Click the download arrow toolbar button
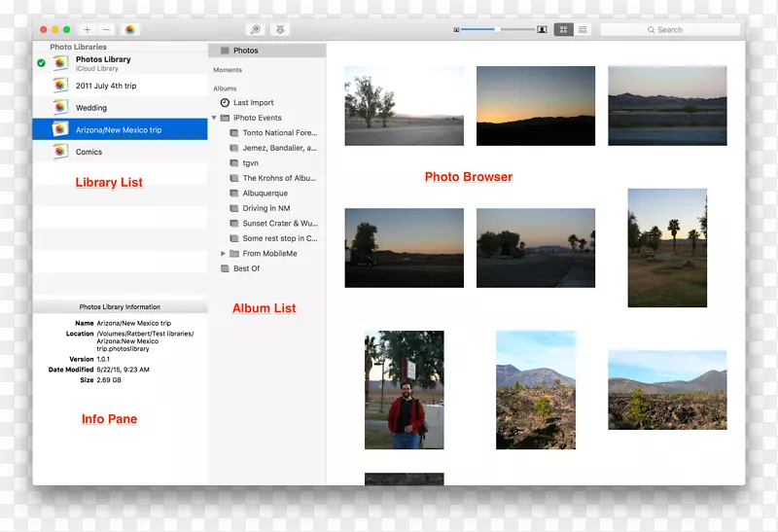 pyautogui.click(x=280, y=30)
